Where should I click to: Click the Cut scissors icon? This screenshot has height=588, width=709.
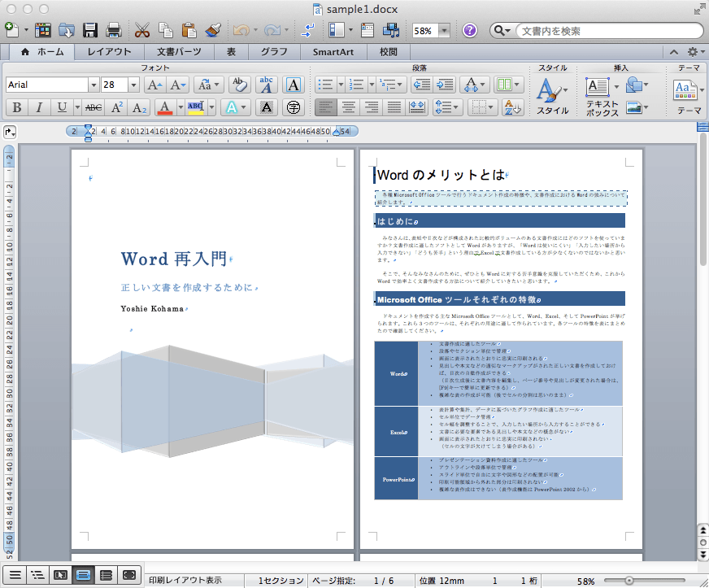point(142,31)
